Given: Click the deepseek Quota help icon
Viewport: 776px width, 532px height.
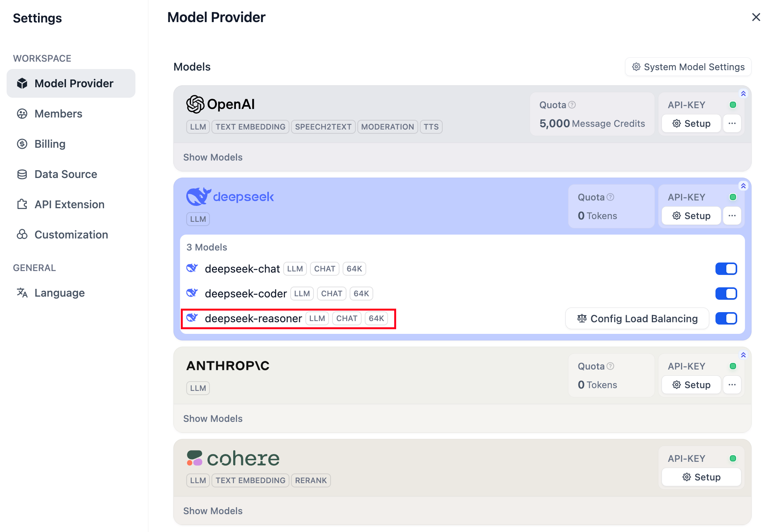Looking at the screenshot, I should (610, 197).
